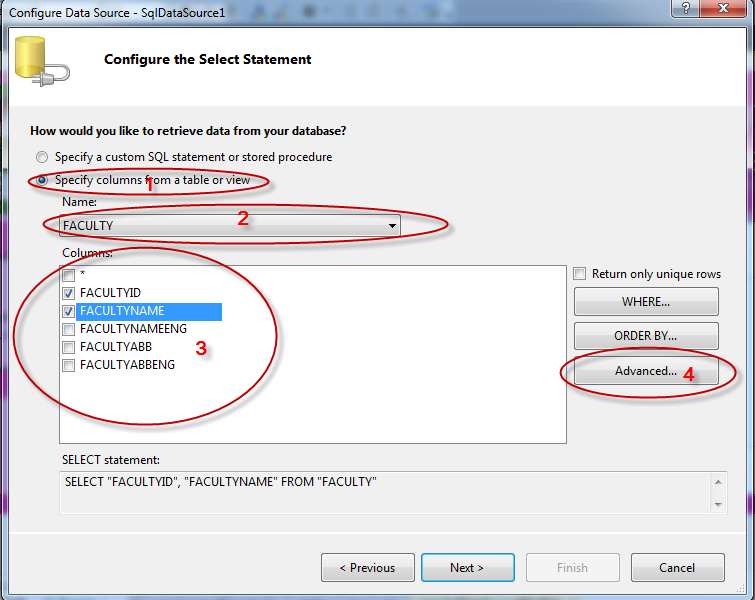Click the disabled Finish button
This screenshot has height=600, width=755.
(x=573, y=568)
